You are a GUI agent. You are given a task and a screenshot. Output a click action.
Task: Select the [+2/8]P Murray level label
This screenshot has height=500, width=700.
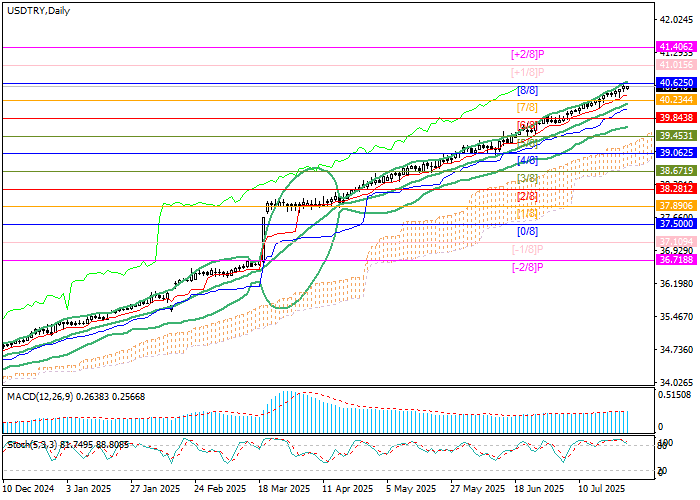tap(528, 54)
